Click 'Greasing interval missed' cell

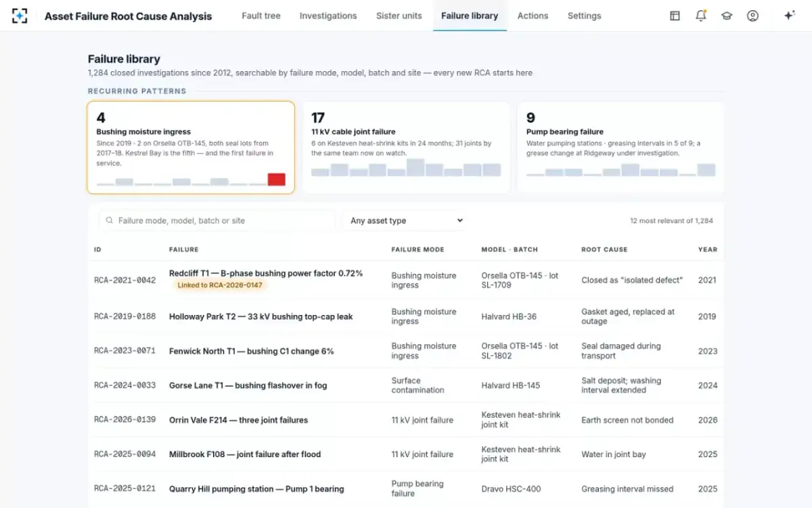[627, 489]
